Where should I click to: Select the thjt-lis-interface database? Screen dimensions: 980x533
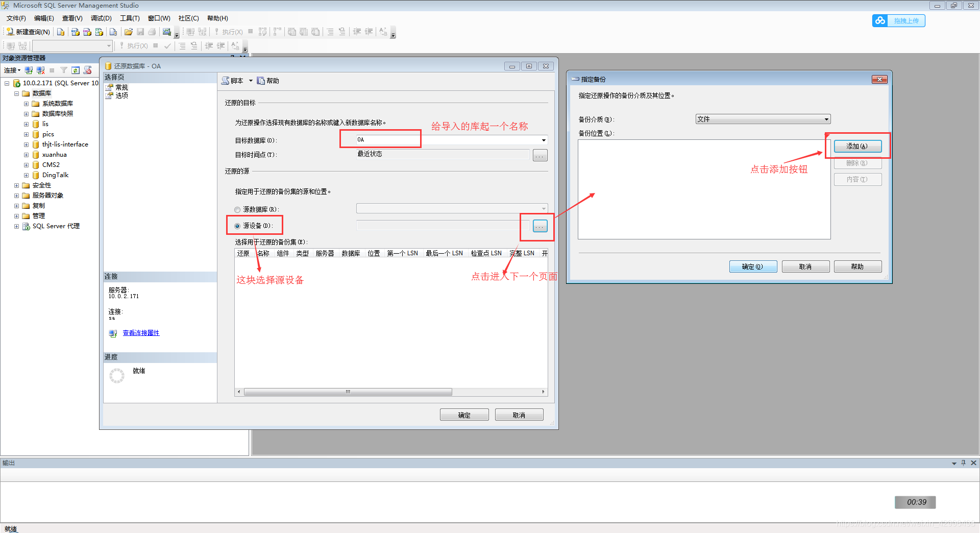[65, 144]
